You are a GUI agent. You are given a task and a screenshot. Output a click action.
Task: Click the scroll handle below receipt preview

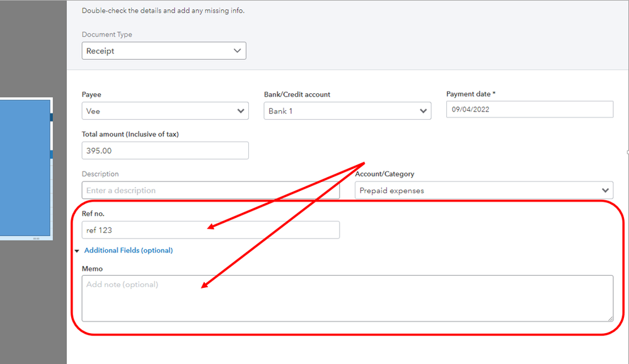pyautogui.click(x=35, y=239)
